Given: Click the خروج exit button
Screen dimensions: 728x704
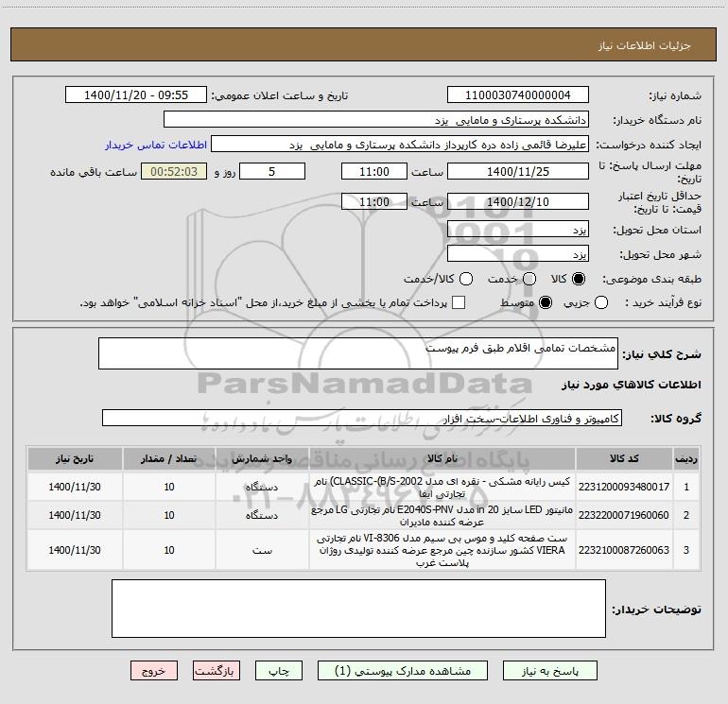Looking at the screenshot, I should click(x=154, y=671).
